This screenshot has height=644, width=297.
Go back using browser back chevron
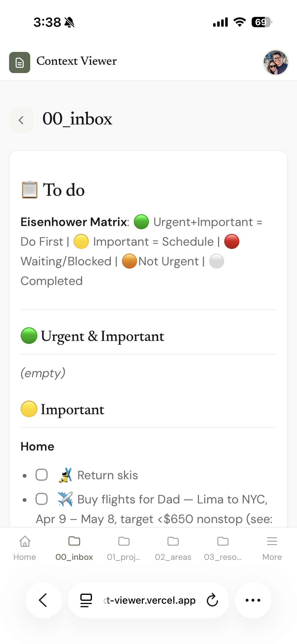point(44,600)
